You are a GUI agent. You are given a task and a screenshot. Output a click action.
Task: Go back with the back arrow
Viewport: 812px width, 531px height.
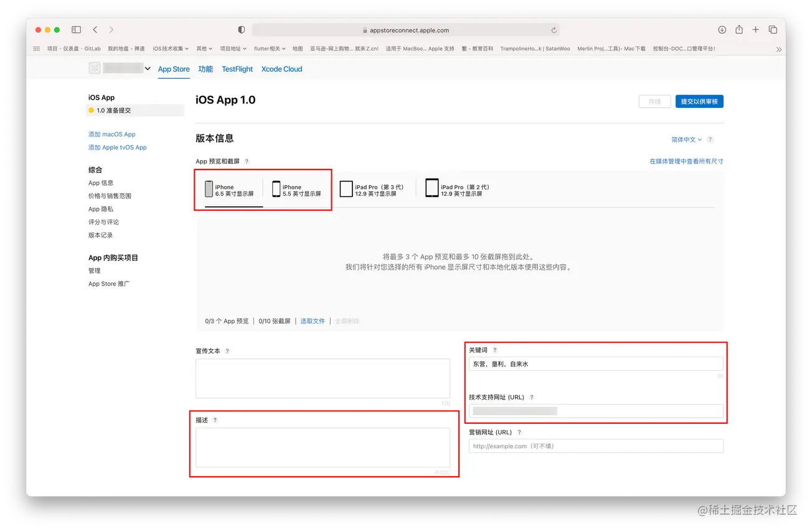95,29
